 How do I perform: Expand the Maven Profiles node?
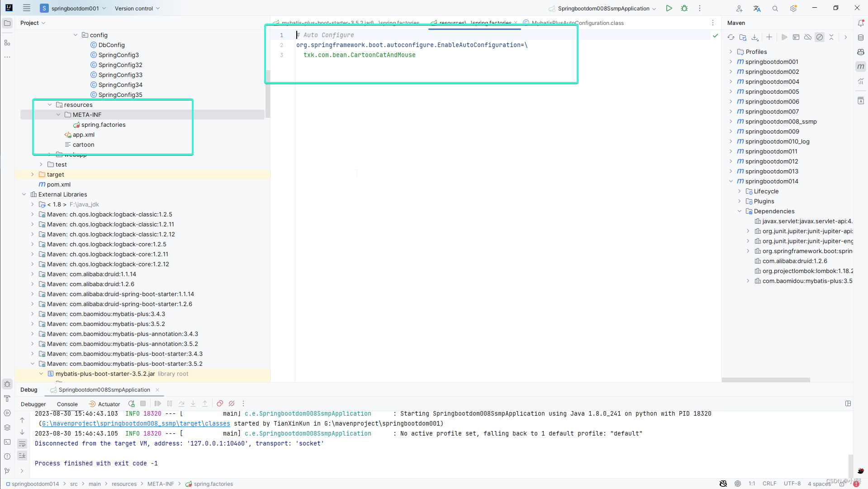[x=731, y=52]
